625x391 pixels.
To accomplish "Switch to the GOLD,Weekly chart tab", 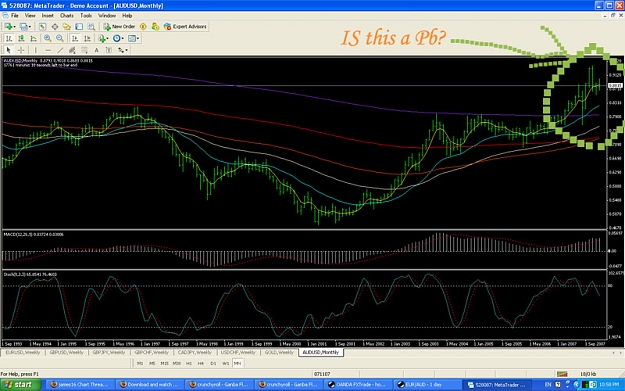I will [x=279, y=352].
